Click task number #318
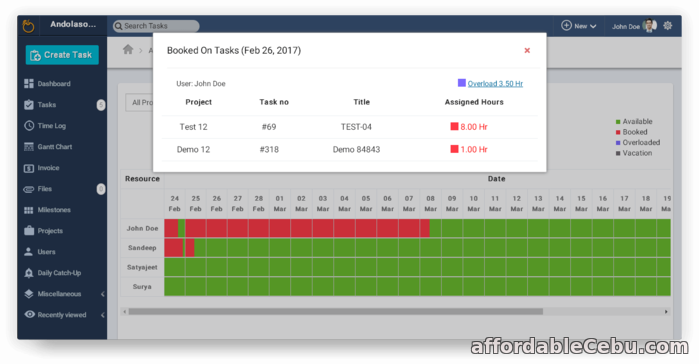The width and height of the screenshot is (699, 364). (x=269, y=150)
